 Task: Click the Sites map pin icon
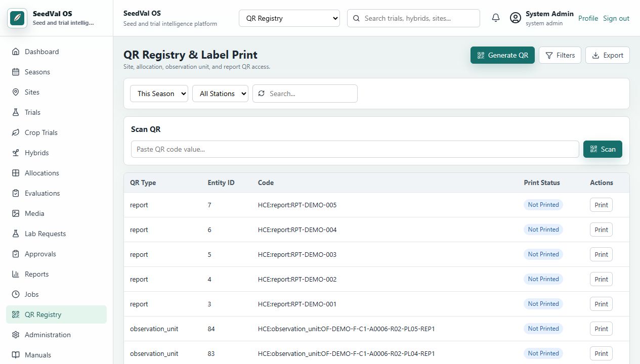coord(16,92)
